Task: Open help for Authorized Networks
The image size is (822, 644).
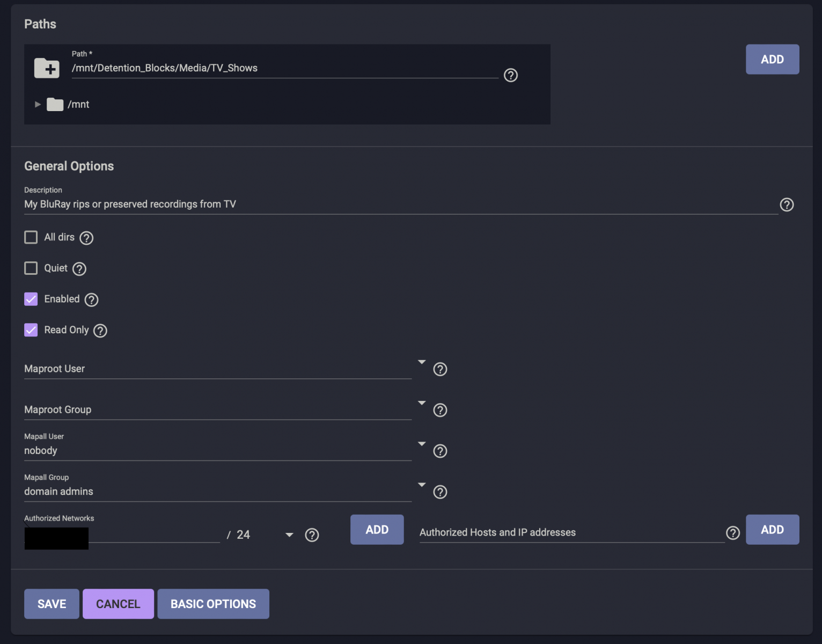Action: tap(312, 535)
